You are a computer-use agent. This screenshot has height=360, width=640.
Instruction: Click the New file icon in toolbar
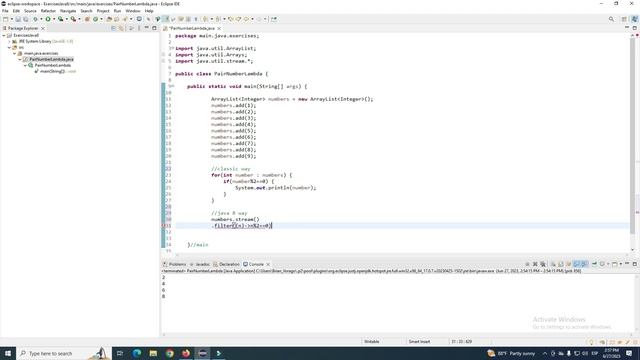[5, 19]
